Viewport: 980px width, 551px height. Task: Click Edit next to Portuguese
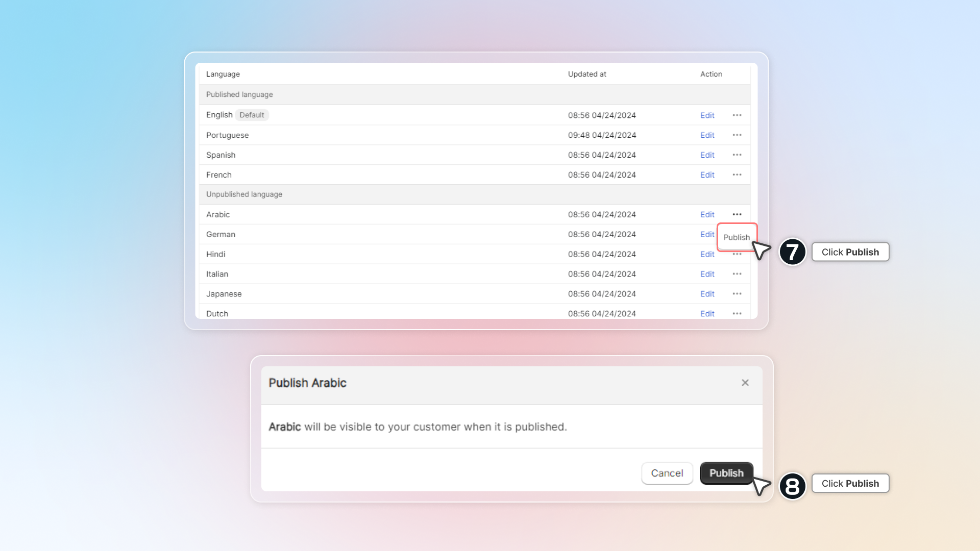click(x=707, y=135)
